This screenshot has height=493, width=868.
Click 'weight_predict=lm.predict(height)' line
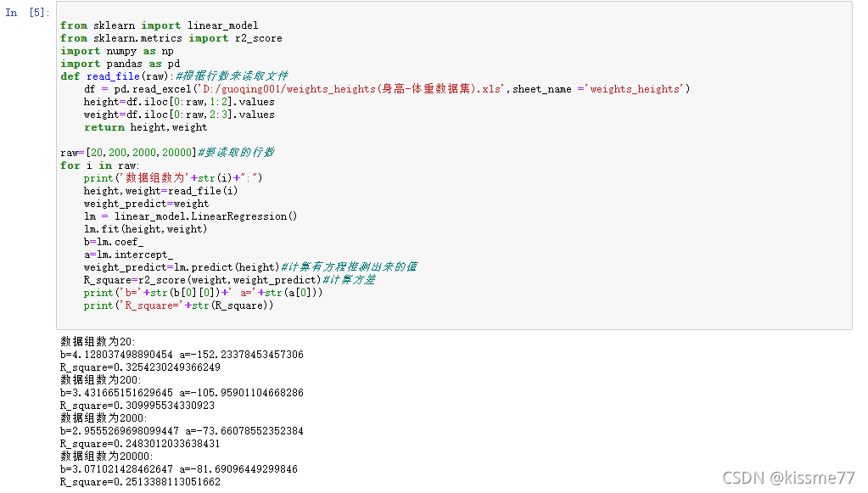tap(250, 267)
